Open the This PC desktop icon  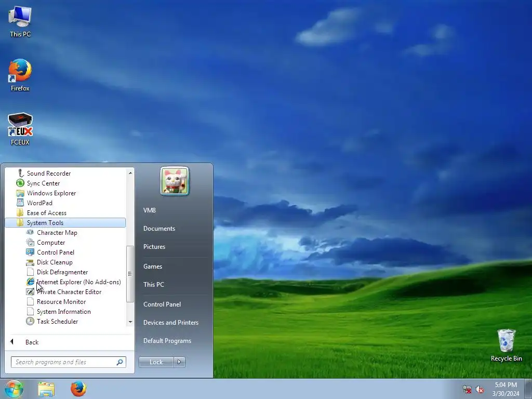(x=20, y=22)
